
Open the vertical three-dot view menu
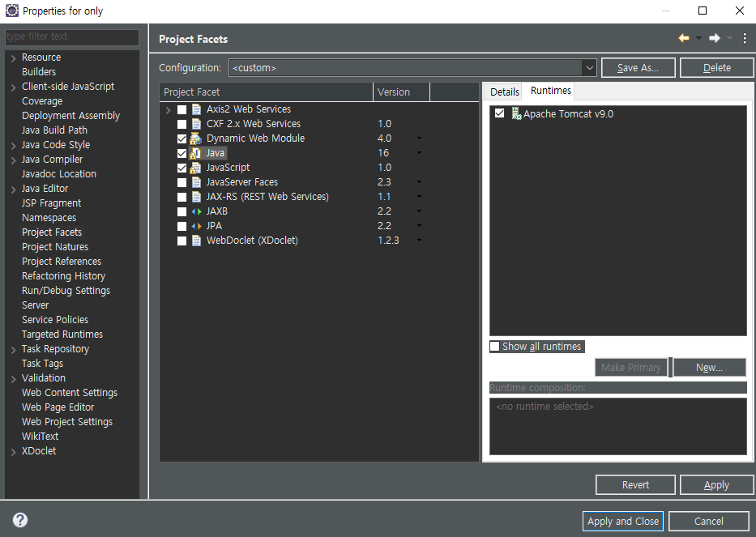[x=745, y=38]
